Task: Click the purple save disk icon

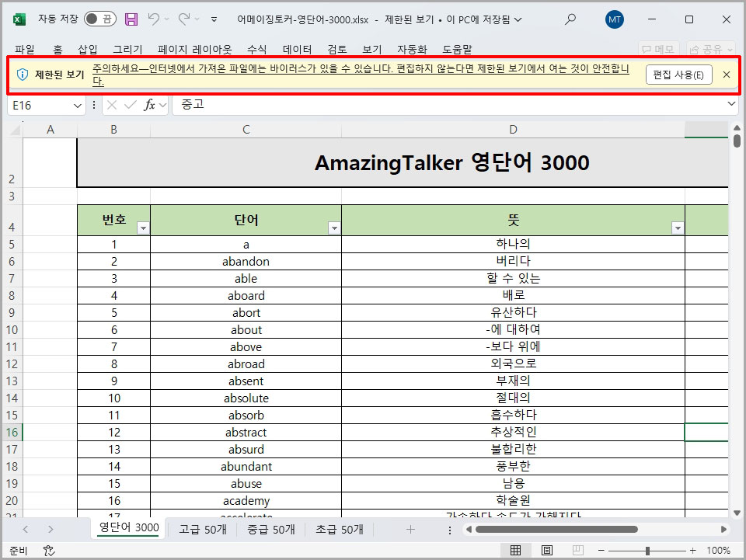Action: tap(131, 19)
